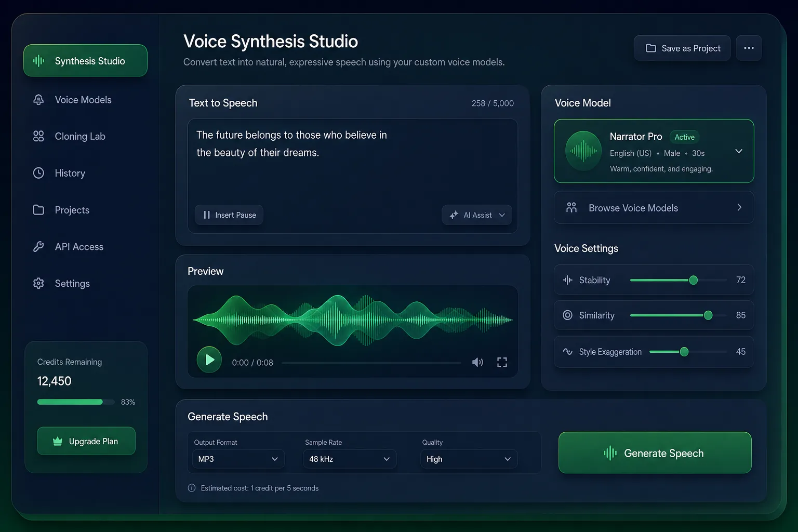798x532 pixels.
Task: Insert a pause into the text
Action: pyautogui.click(x=229, y=215)
